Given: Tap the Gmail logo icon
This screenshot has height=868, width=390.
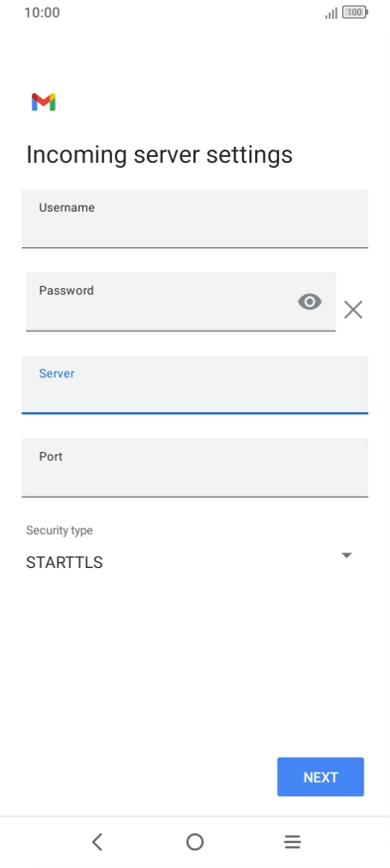Looking at the screenshot, I should [x=44, y=102].
